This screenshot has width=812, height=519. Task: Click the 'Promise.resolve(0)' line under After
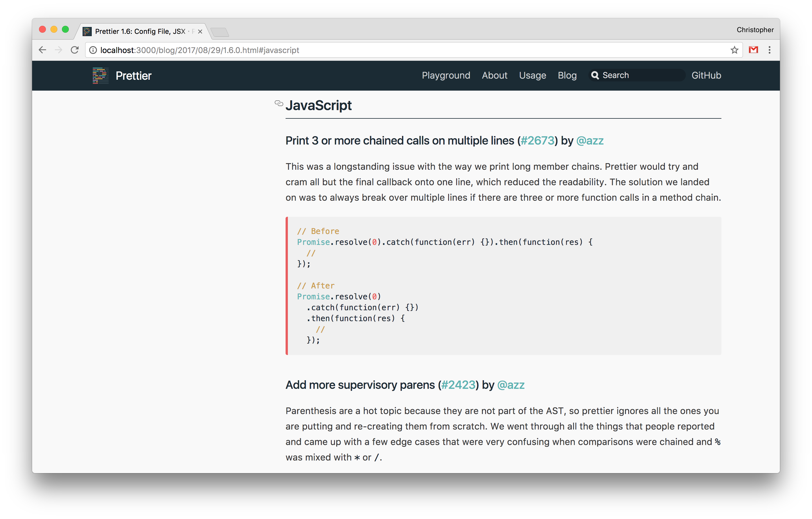point(339,296)
